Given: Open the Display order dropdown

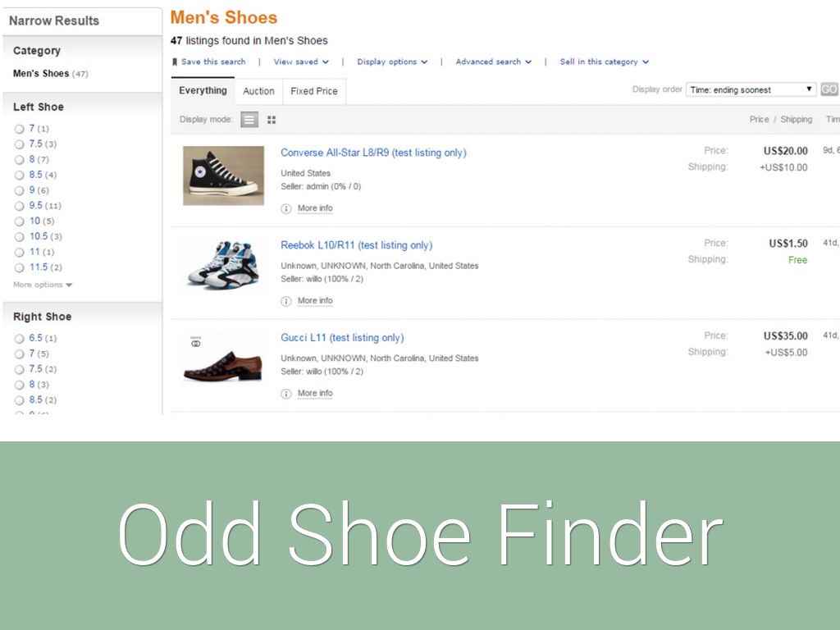Looking at the screenshot, I should [751, 90].
